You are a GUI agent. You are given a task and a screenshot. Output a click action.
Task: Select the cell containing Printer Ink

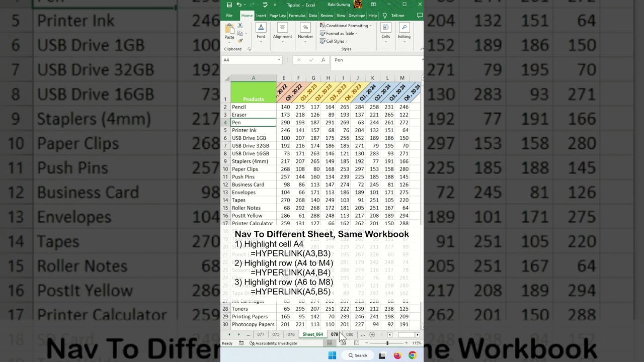[253, 130]
